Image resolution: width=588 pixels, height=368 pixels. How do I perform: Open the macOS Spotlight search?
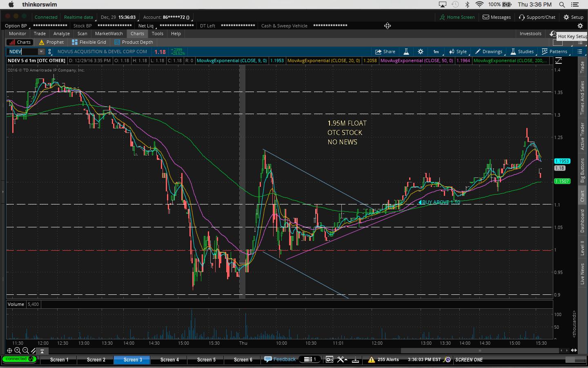point(562,4)
